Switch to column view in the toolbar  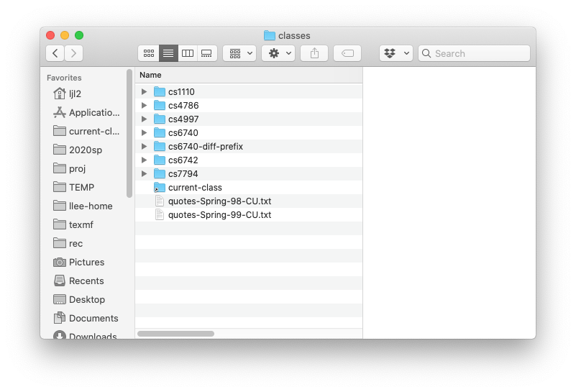(x=188, y=53)
